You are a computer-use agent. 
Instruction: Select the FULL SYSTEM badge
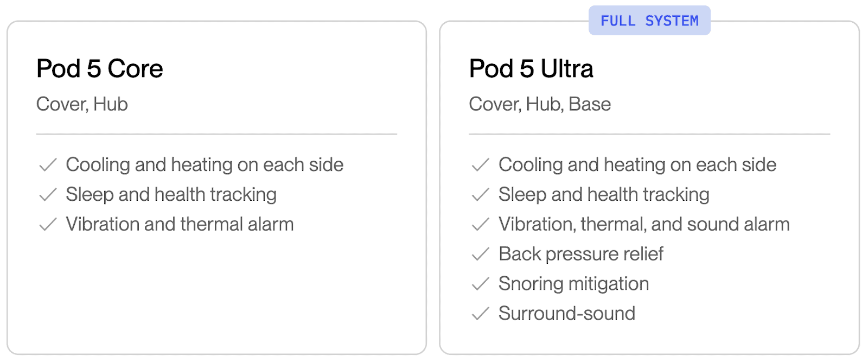(x=649, y=21)
